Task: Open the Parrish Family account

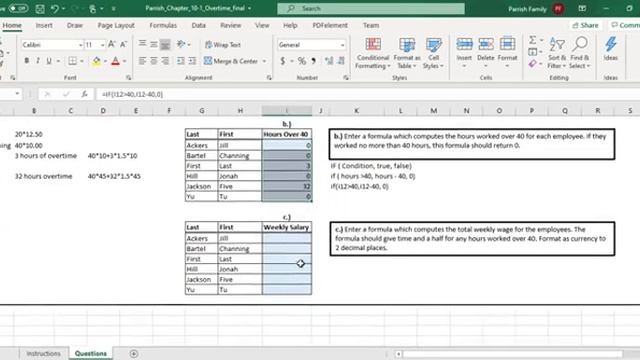Action: coord(536,9)
